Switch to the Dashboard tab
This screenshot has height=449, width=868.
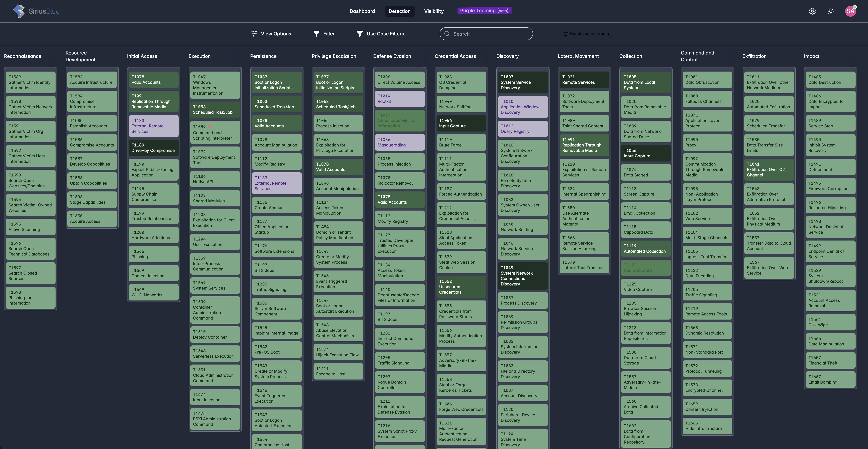tap(362, 11)
